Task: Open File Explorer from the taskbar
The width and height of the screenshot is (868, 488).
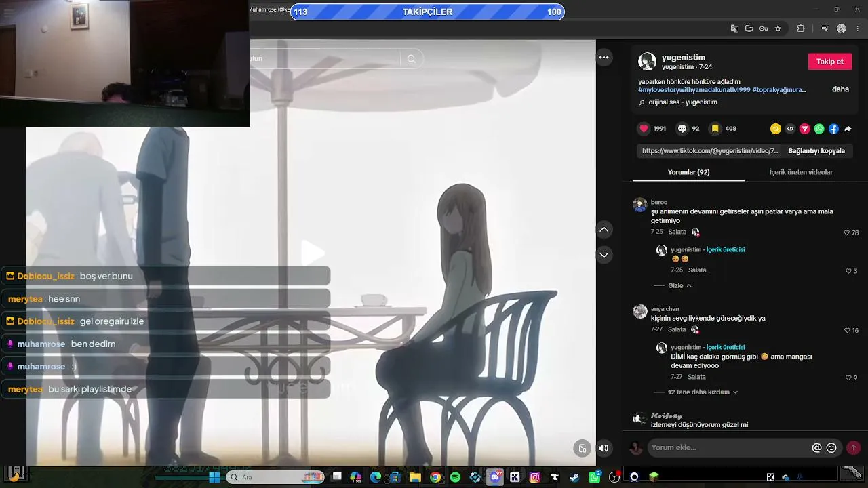Action: 416,477
